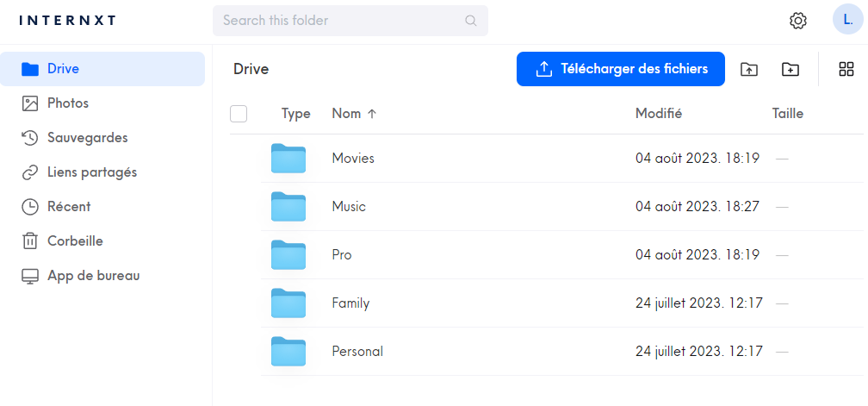Tick the select-all checkbox in header

click(239, 114)
